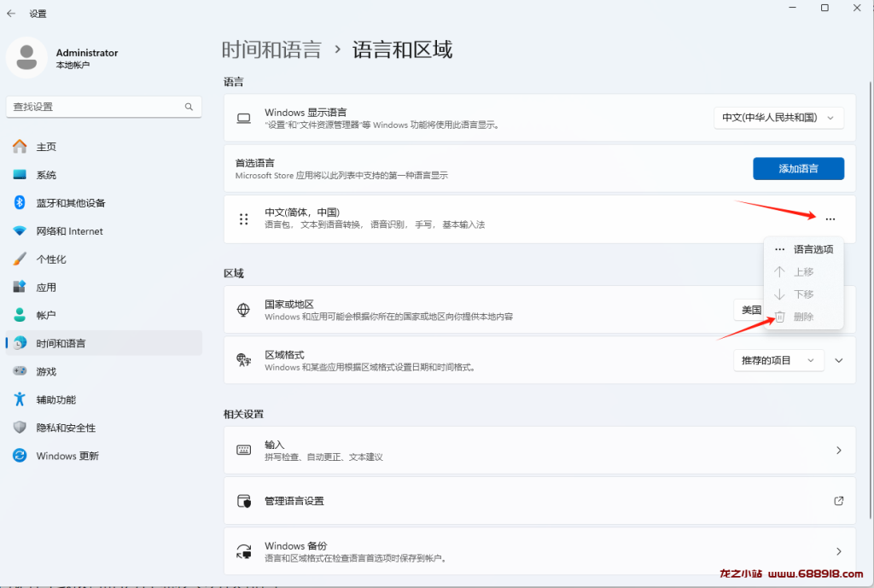Viewport: 874px width, 588px height.
Task: Open the three-dot menu for 中文(简体，中国)
Action: tap(830, 219)
